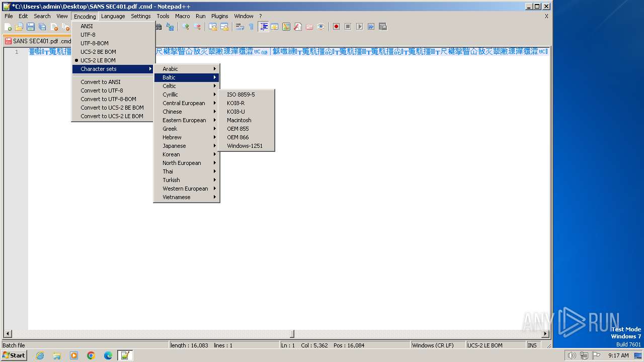This screenshot has height=362, width=644.
Task: Expand the Arabic character set submenu
Action: (x=186, y=69)
